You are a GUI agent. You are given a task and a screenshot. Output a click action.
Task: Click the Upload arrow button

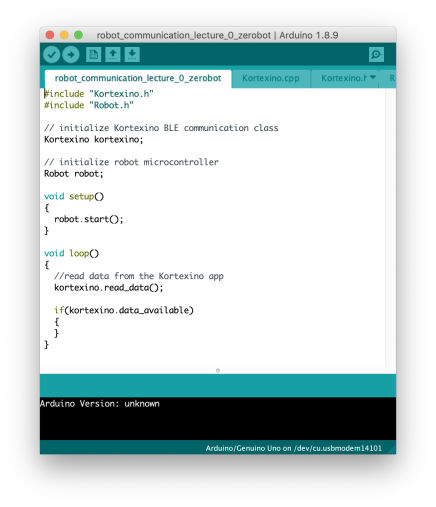click(x=71, y=54)
